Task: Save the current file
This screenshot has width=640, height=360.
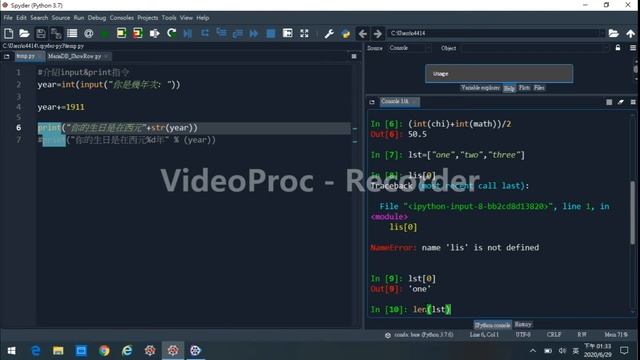Action: pos(41,33)
